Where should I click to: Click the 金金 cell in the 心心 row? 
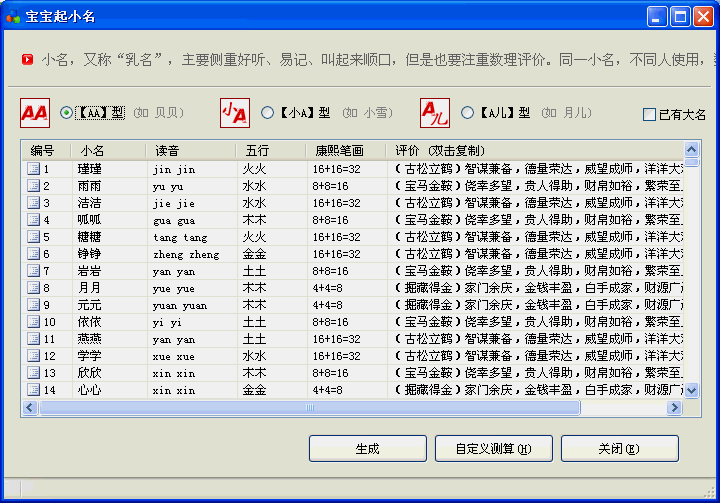pyautogui.click(x=254, y=390)
